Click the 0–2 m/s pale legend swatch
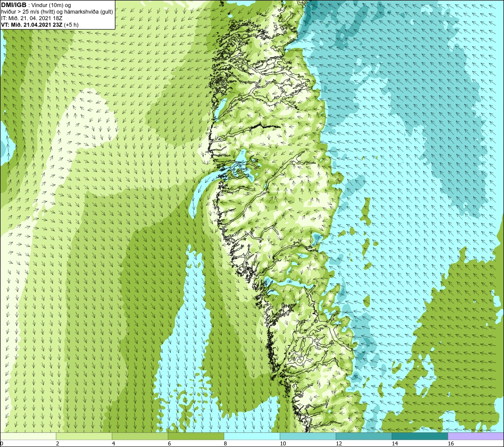The height and width of the screenshot is (447, 504). pos(28,436)
